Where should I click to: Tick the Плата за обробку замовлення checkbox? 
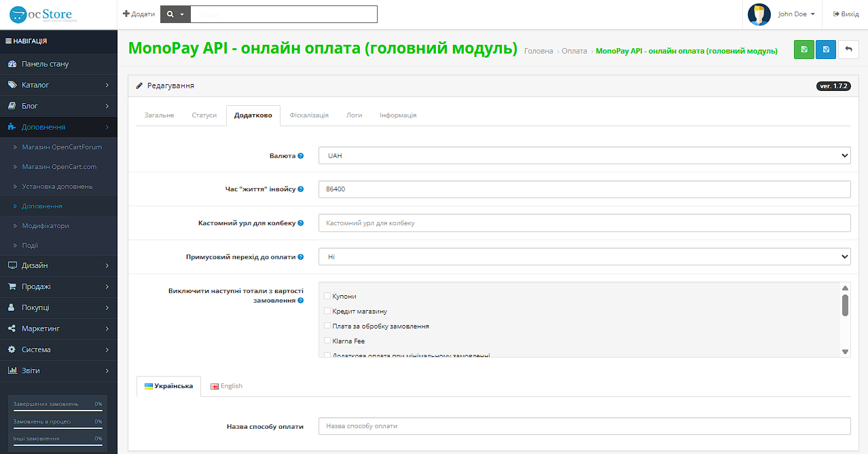[327, 326]
